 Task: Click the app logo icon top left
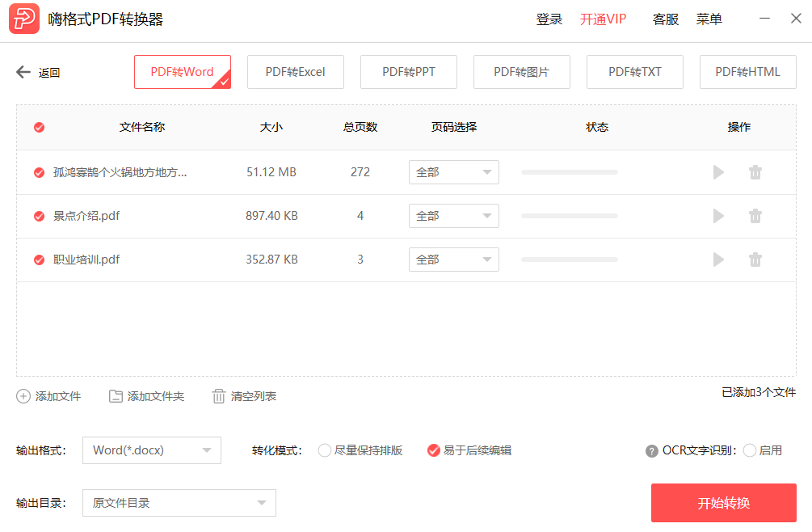(x=23, y=19)
